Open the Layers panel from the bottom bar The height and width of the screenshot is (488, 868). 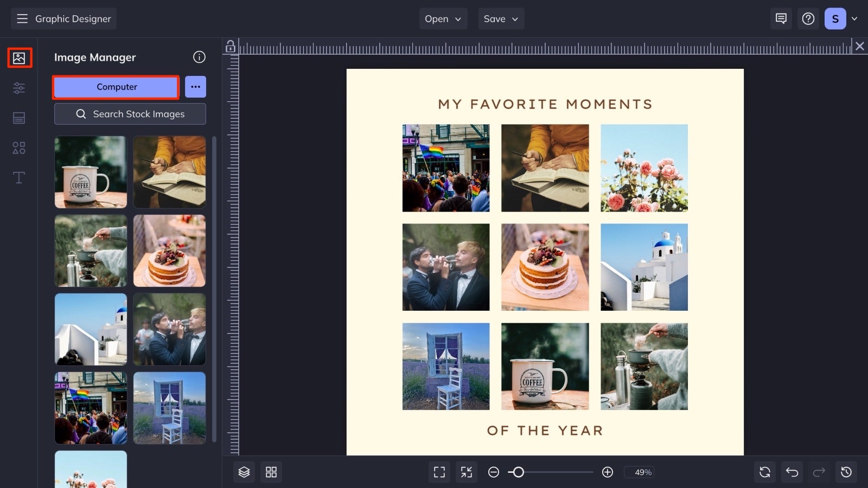click(x=244, y=472)
